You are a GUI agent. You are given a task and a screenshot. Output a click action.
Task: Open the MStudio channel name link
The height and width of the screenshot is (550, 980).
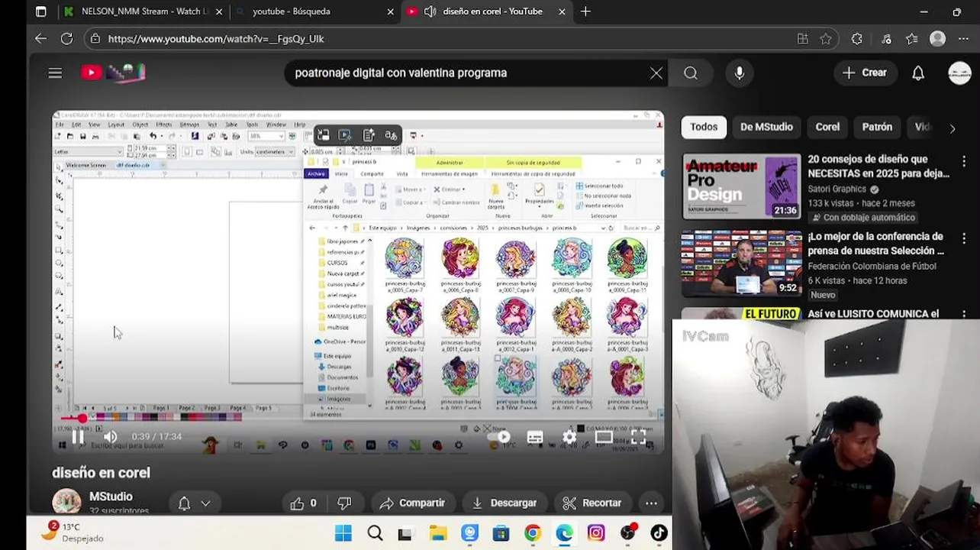point(111,497)
